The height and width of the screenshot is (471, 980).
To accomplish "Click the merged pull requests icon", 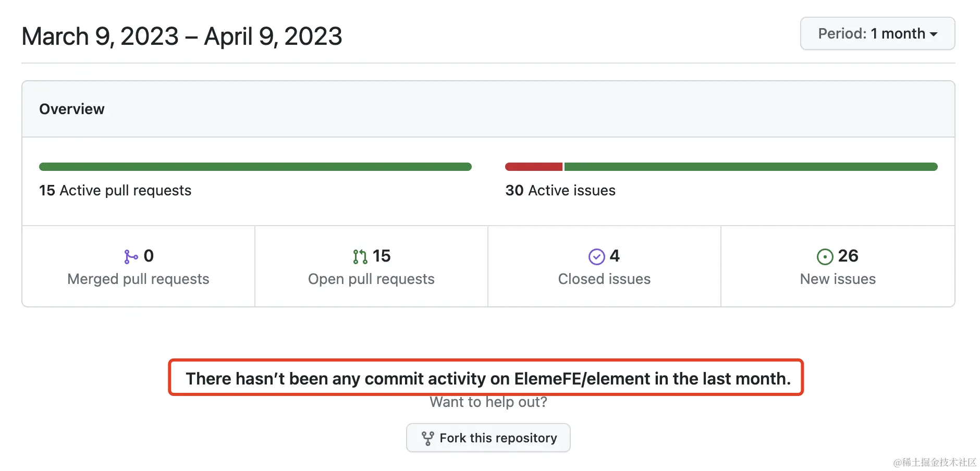I will coord(131,256).
